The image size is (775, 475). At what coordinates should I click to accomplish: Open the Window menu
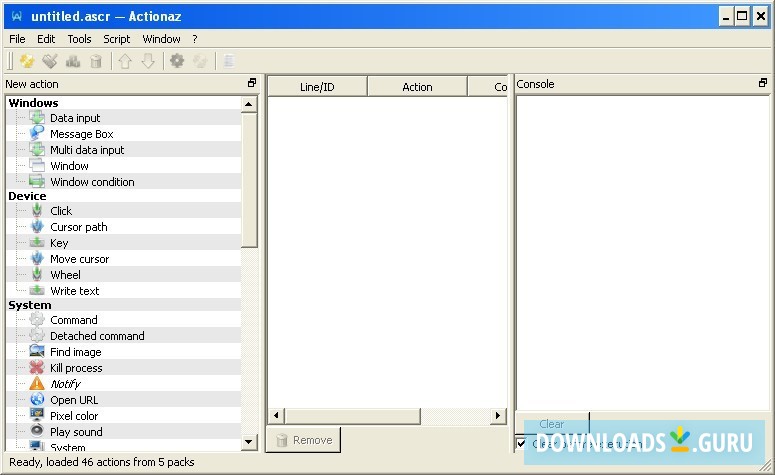point(161,39)
